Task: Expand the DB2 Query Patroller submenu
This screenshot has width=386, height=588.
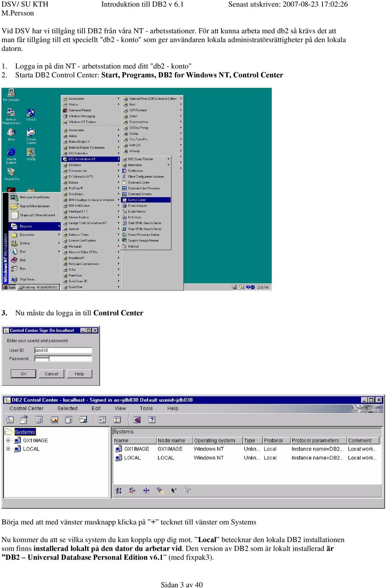Action: click(146, 159)
